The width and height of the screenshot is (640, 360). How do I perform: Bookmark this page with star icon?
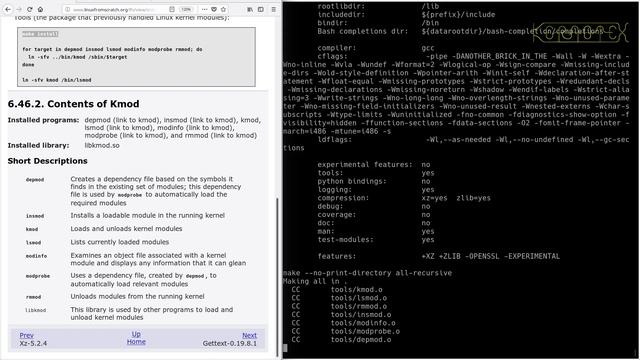[223, 9]
